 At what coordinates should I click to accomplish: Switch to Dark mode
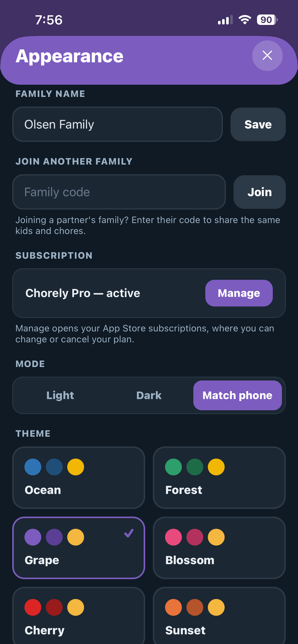point(149,395)
